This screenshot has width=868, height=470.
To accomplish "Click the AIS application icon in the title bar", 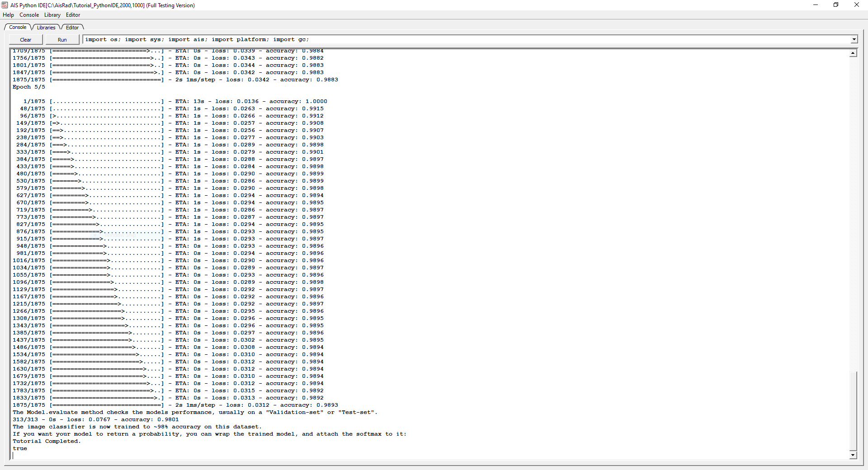I will click(x=5, y=5).
